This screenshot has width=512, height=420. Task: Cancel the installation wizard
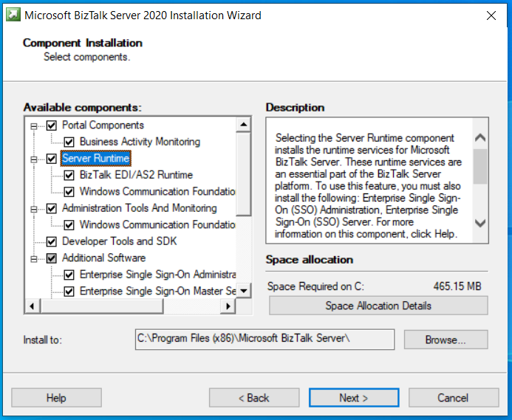click(454, 398)
